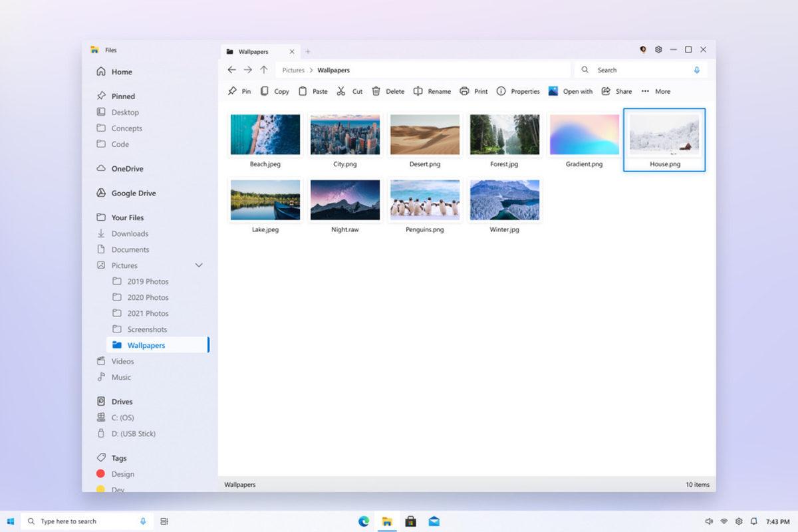The image size is (798, 532).
Task: Cut House.png with the Cut icon
Action: click(350, 91)
